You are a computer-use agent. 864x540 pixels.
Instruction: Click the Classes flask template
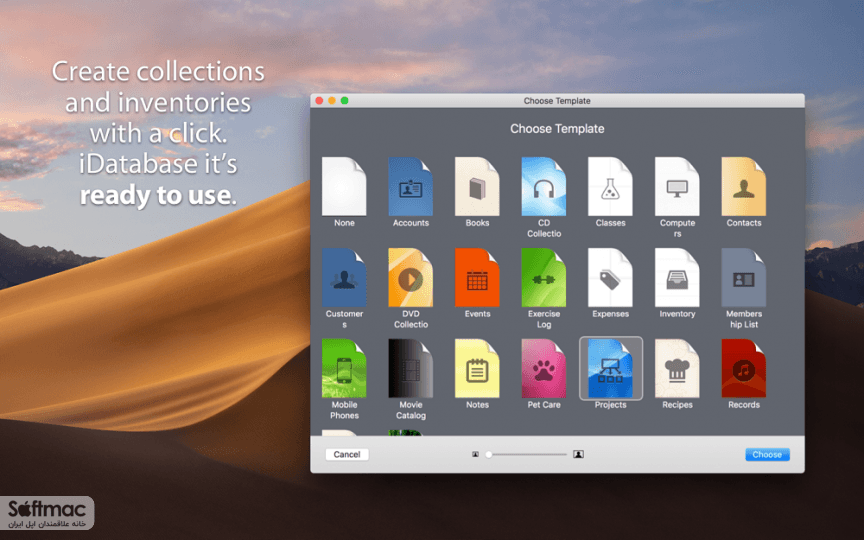click(x=611, y=186)
